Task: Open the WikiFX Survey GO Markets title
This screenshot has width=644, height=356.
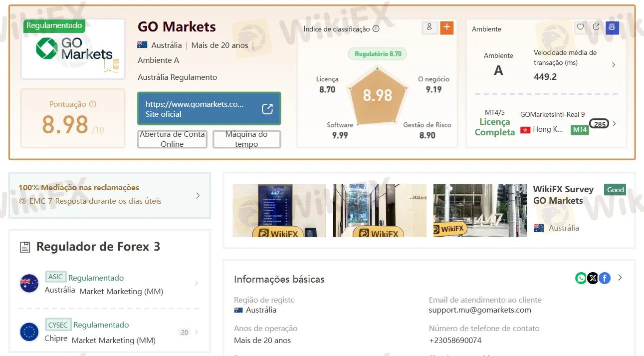Action: pos(563,195)
